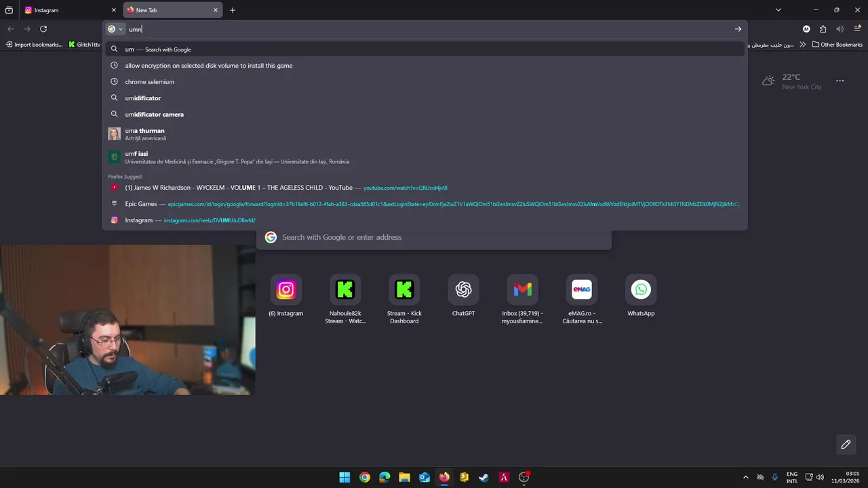
Task: Click the taskbar microphone indicator
Action: click(x=775, y=477)
